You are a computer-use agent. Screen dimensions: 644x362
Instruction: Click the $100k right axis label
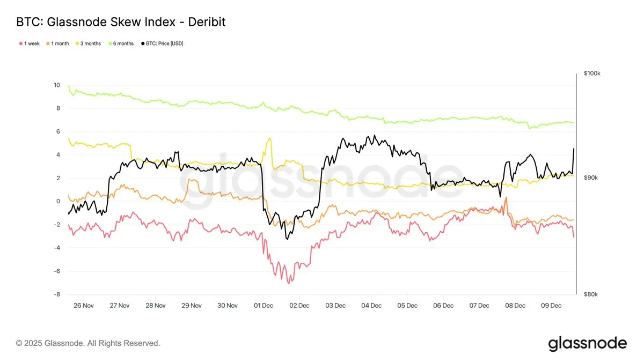pos(592,73)
